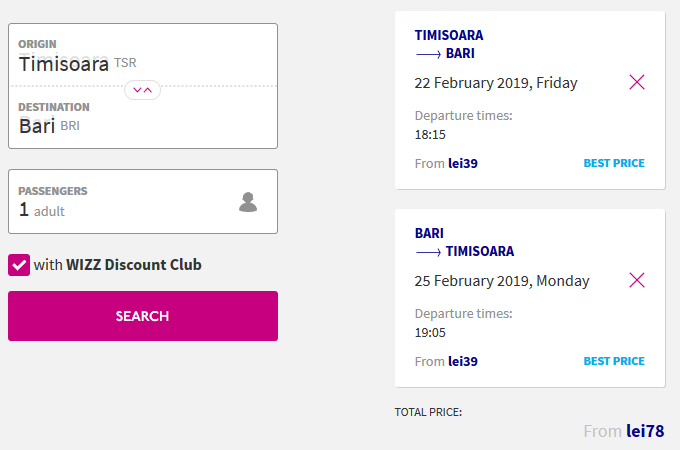680x450 pixels.
Task: Edit the Origin field Timisoara
Action: coord(143,55)
